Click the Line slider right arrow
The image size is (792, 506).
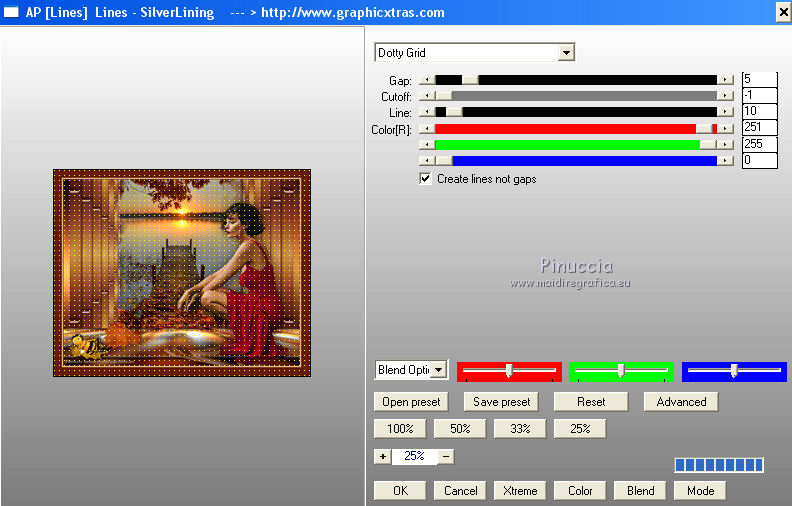[725, 112]
